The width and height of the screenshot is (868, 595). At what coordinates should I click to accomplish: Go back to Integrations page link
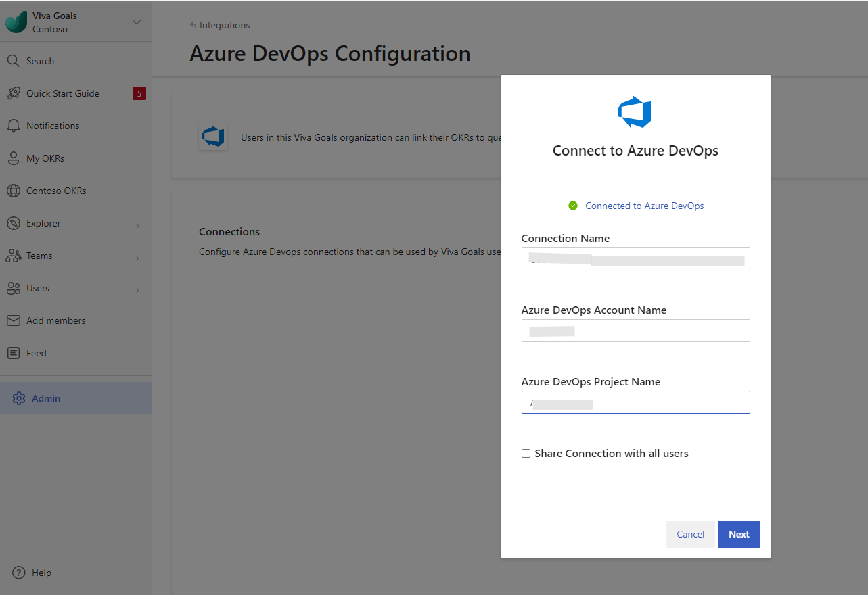pos(221,25)
